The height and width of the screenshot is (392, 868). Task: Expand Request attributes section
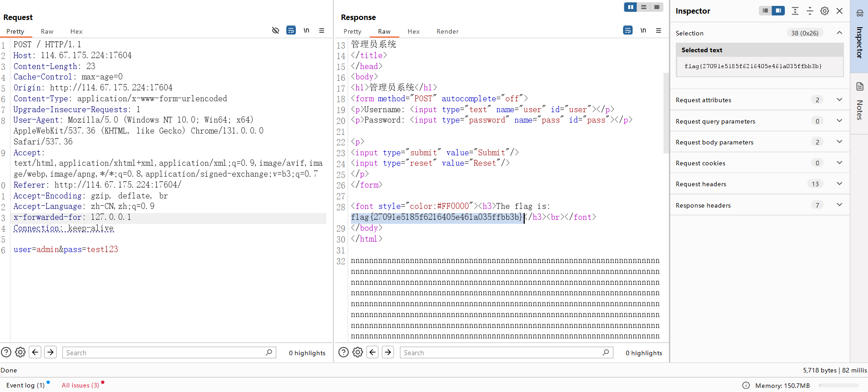pyautogui.click(x=839, y=100)
